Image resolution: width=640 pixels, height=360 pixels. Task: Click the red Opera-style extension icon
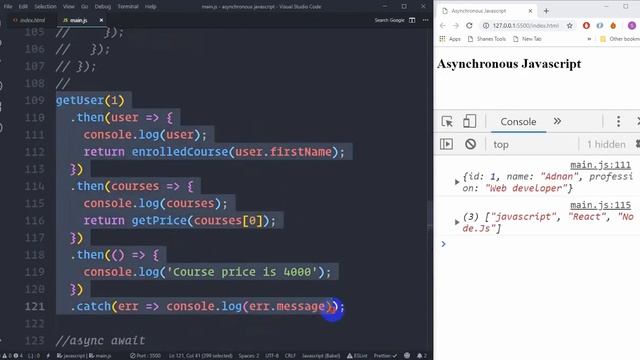586,25
